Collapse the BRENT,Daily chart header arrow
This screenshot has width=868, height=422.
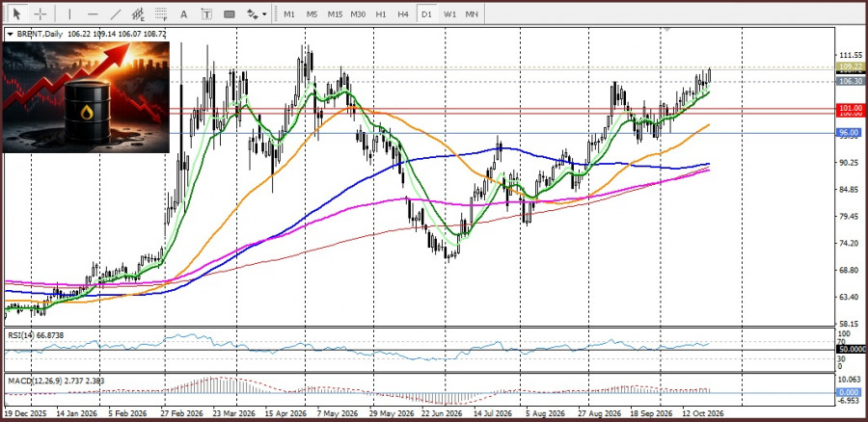point(10,34)
